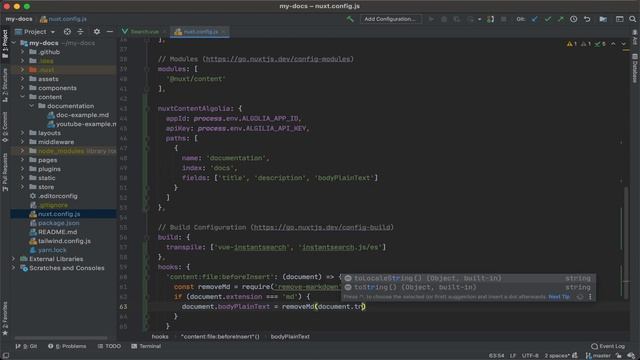
Task: Click the locate file target icon
Action: point(67,31)
